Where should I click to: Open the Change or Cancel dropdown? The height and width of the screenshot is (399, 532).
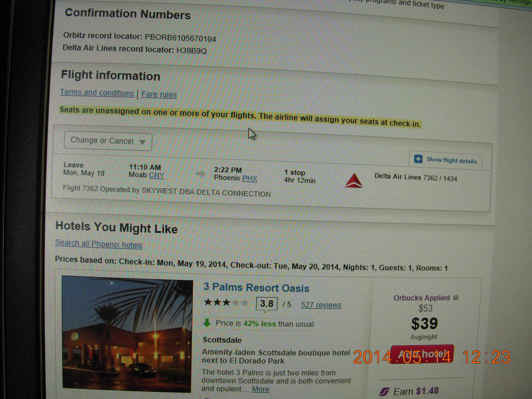tap(108, 141)
